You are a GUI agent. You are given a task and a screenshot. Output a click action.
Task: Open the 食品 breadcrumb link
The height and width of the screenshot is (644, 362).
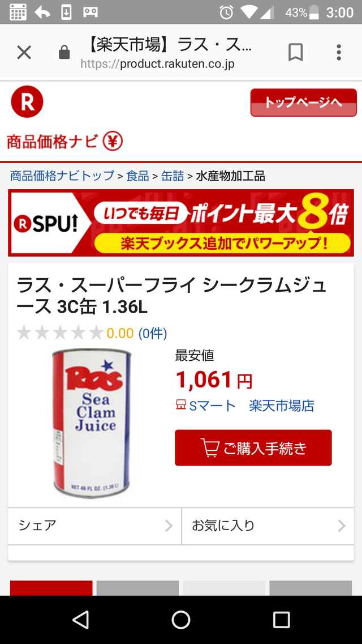[x=137, y=176]
